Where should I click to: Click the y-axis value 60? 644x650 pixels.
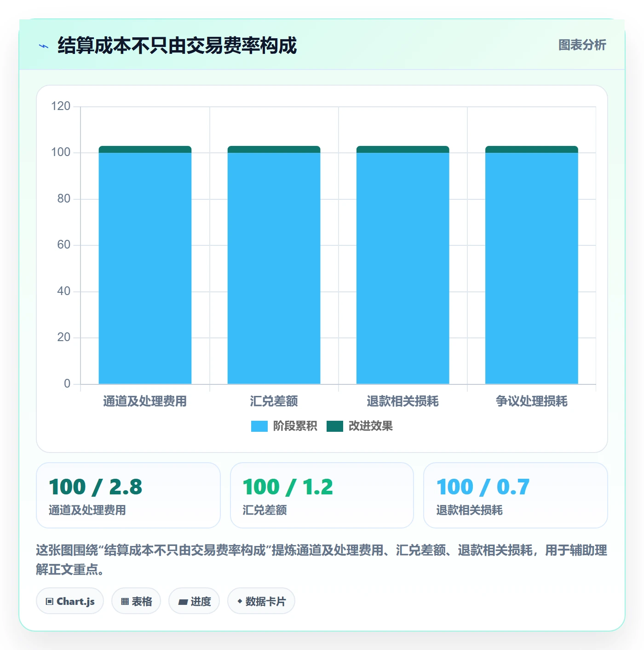(63, 245)
